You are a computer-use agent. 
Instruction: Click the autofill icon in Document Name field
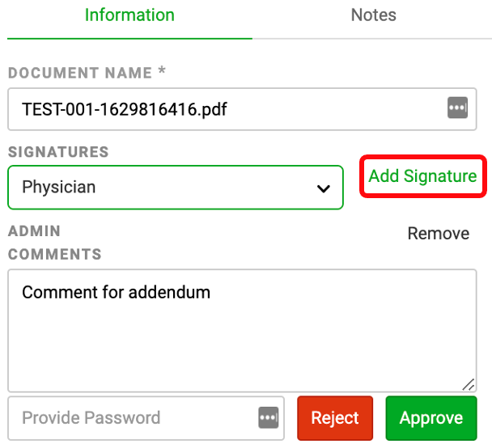tap(457, 108)
